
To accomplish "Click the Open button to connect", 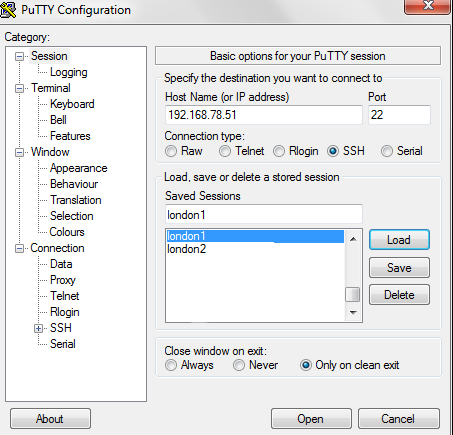I will 311,419.
